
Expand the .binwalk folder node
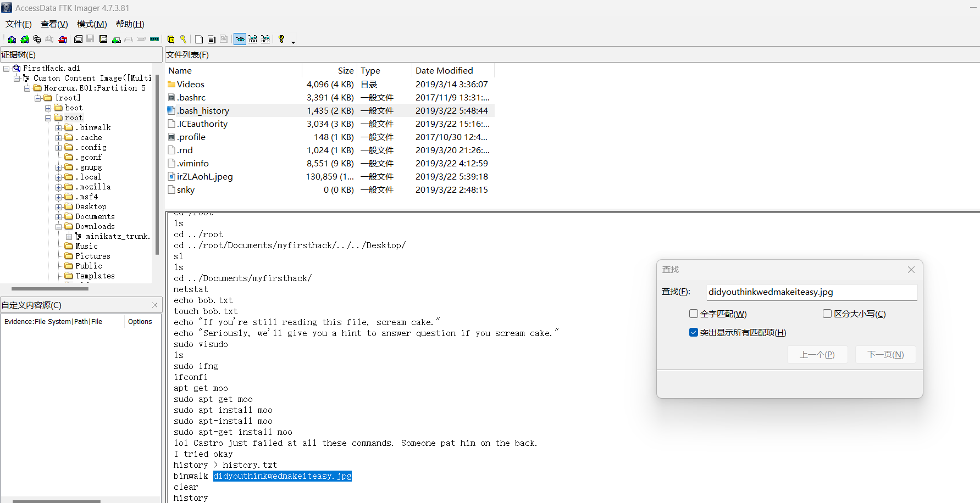tap(59, 128)
